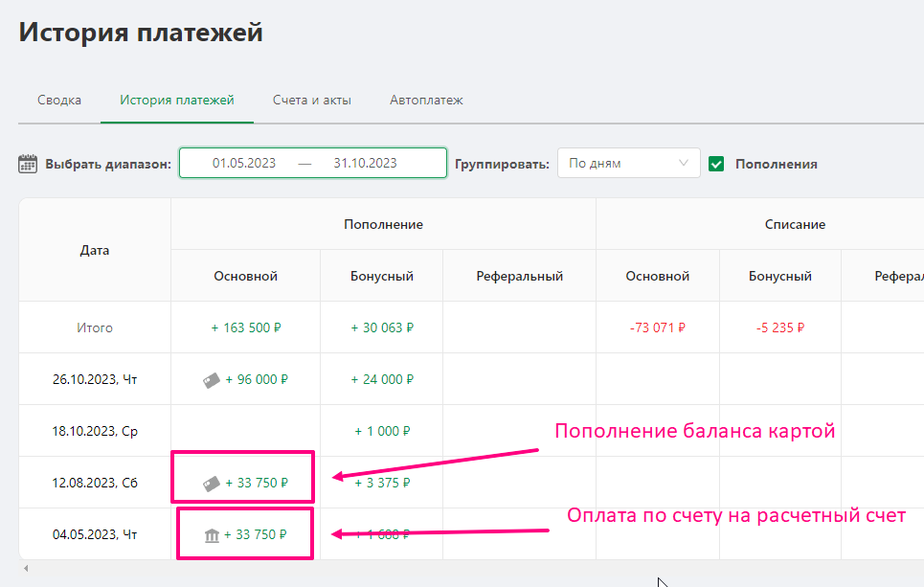924x587 pixels.
Task: Click the Пополнение group header
Action: tap(384, 224)
